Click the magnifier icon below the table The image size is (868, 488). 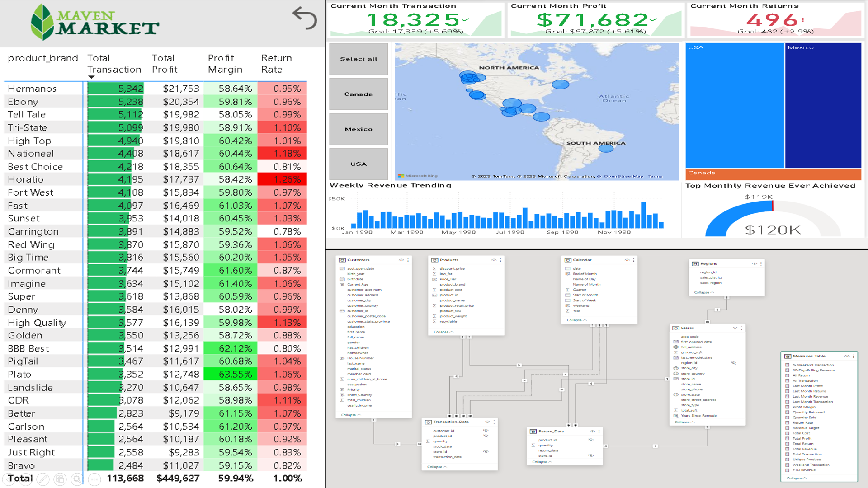point(77,479)
